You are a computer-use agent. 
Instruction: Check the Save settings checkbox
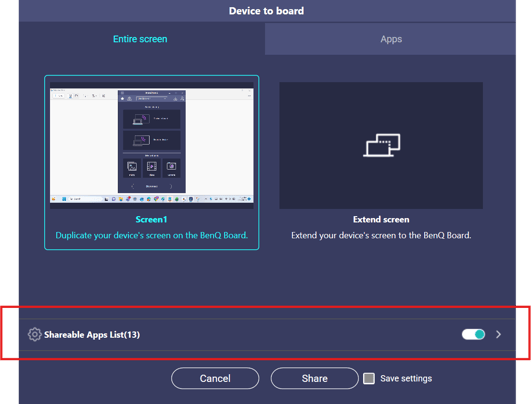pyautogui.click(x=369, y=378)
